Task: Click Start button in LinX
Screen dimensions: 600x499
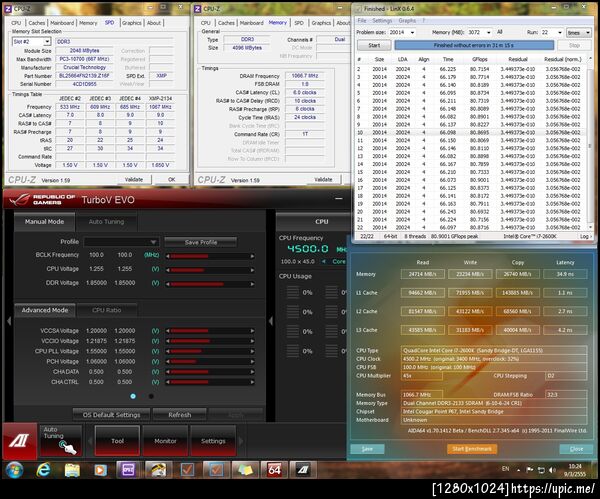Action: pyautogui.click(x=374, y=45)
